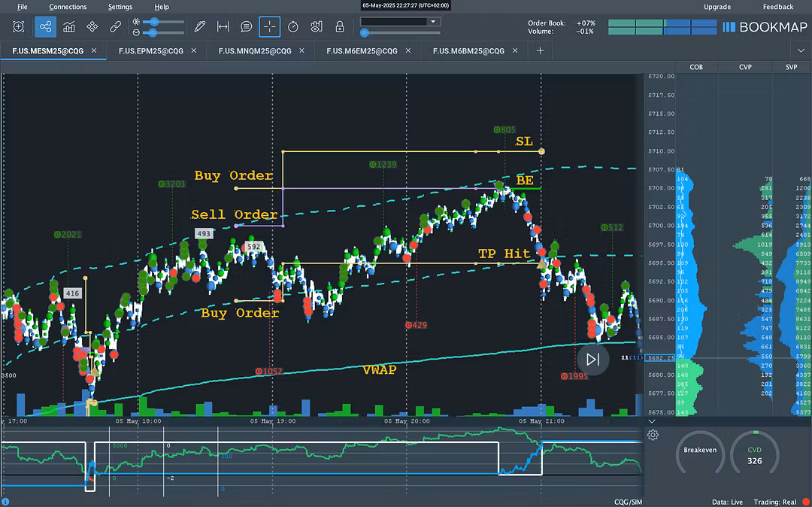This screenshot has height=507, width=812.
Task: Click the skip-to-latest play button on chart
Action: point(592,360)
